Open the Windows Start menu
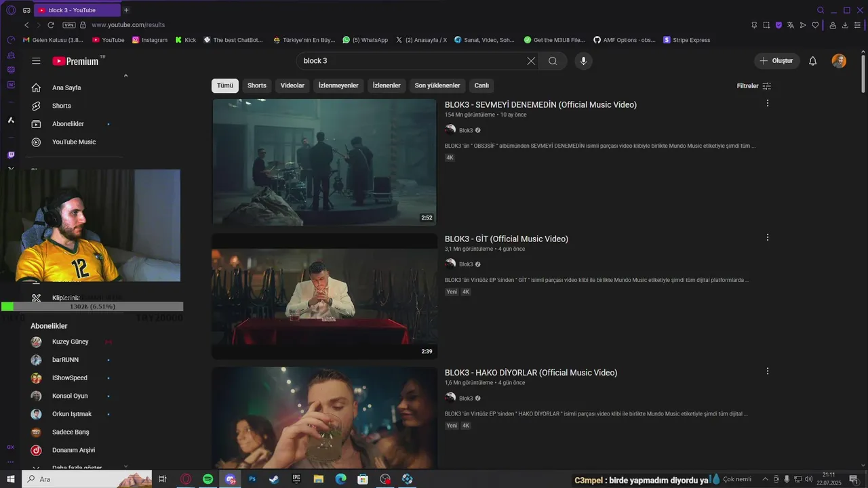The width and height of the screenshot is (868, 488). coord(11,479)
